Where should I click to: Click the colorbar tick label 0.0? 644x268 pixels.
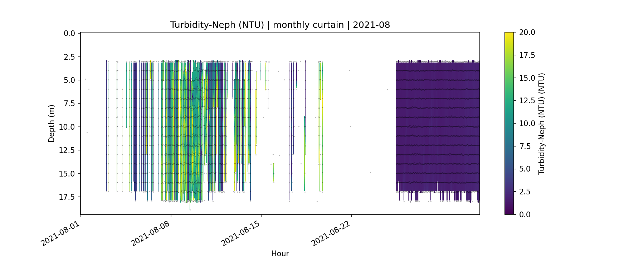525,214
